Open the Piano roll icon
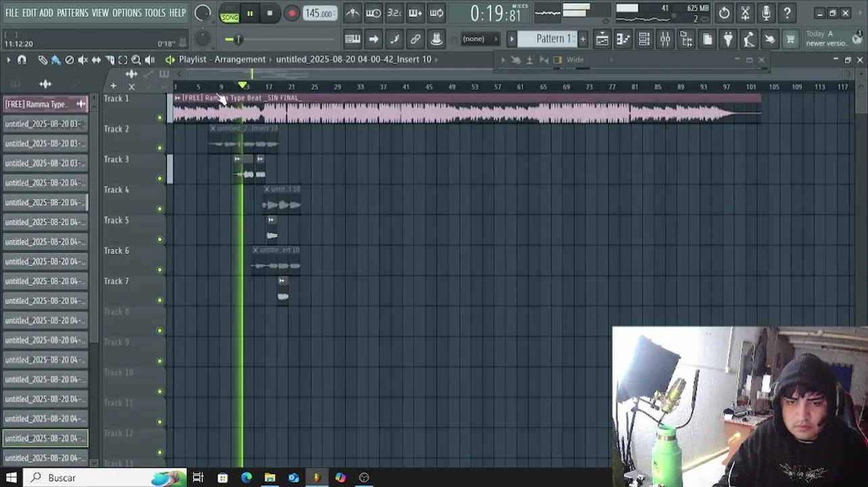The width and height of the screenshot is (868, 487). 623,39
